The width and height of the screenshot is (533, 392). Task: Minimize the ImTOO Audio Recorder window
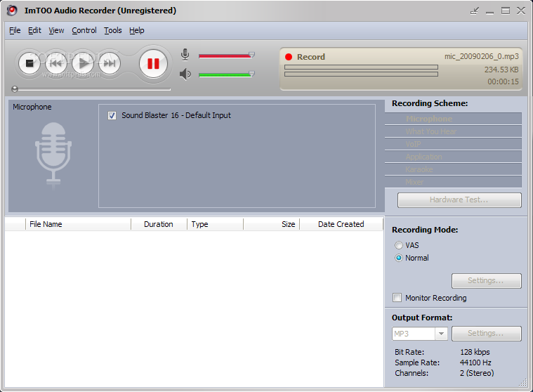click(490, 12)
